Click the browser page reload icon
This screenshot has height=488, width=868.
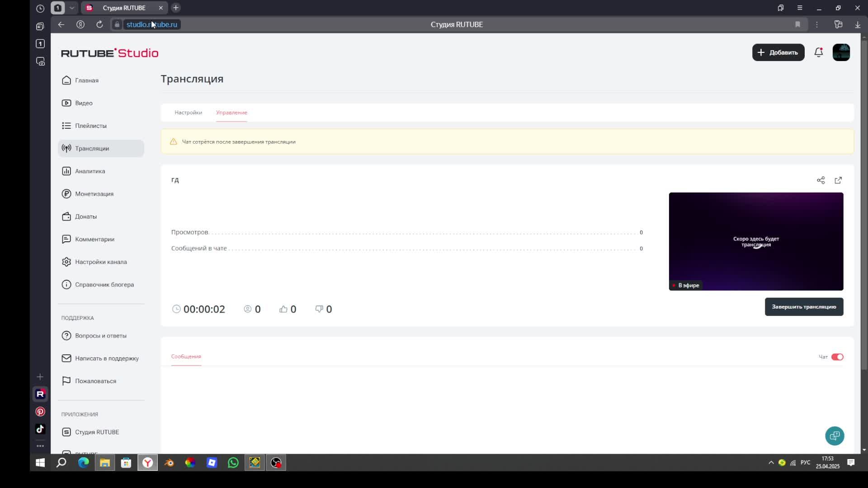click(x=99, y=24)
